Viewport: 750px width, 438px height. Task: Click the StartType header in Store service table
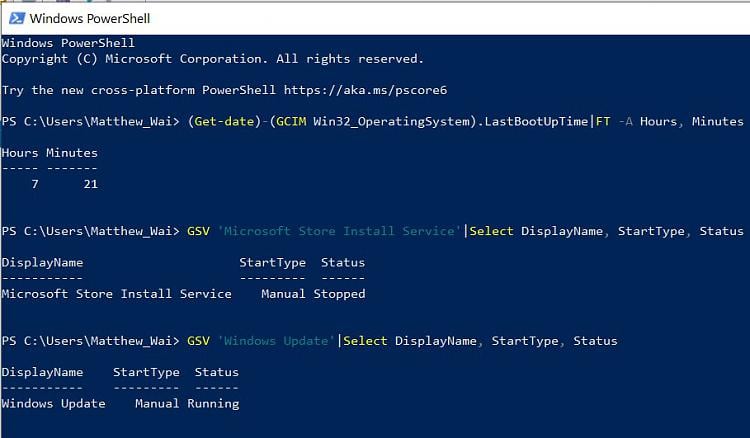pos(272,263)
